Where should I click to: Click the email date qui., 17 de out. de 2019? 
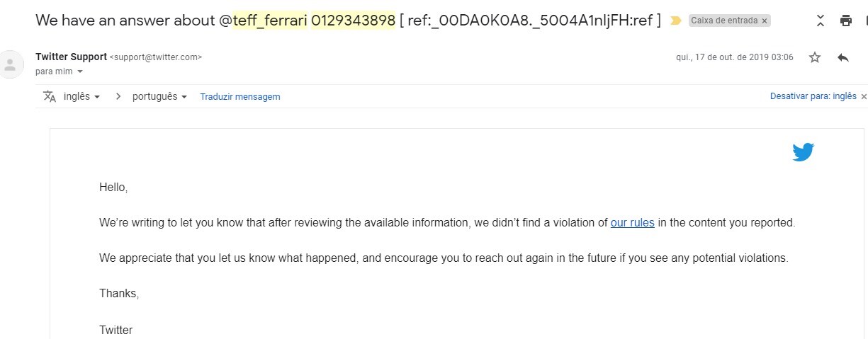click(x=735, y=57)
